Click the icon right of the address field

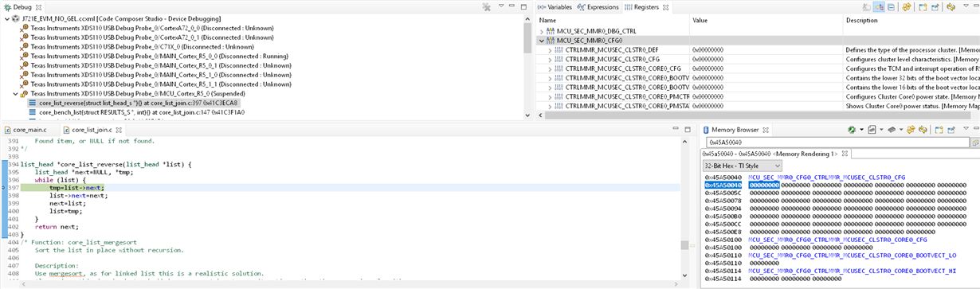point(974,143)
